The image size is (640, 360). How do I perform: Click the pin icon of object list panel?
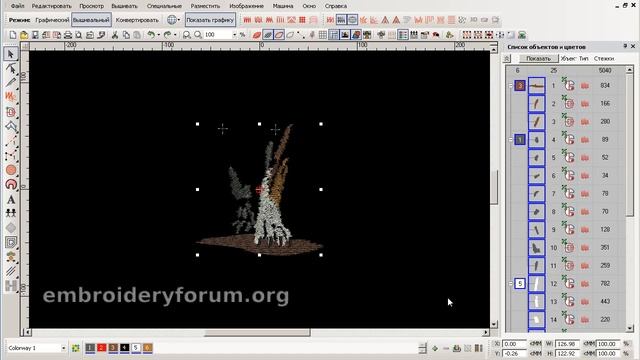(x=625, y=47)
